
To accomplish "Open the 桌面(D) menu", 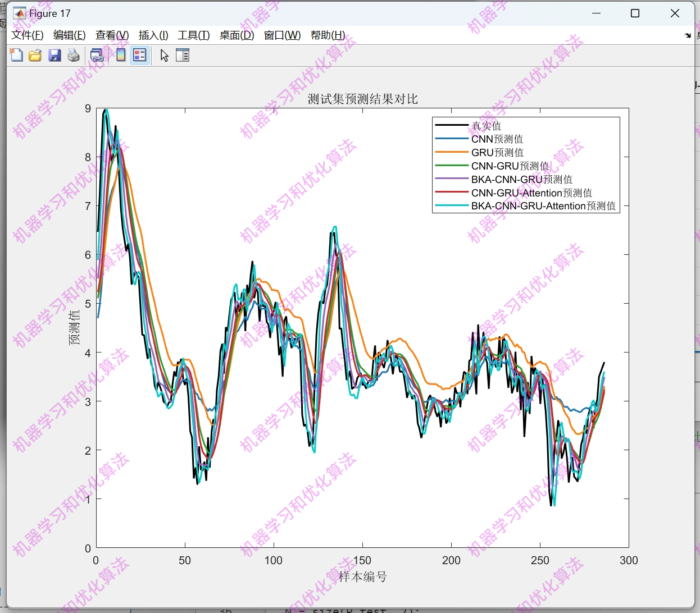I will tap(237, 35).
